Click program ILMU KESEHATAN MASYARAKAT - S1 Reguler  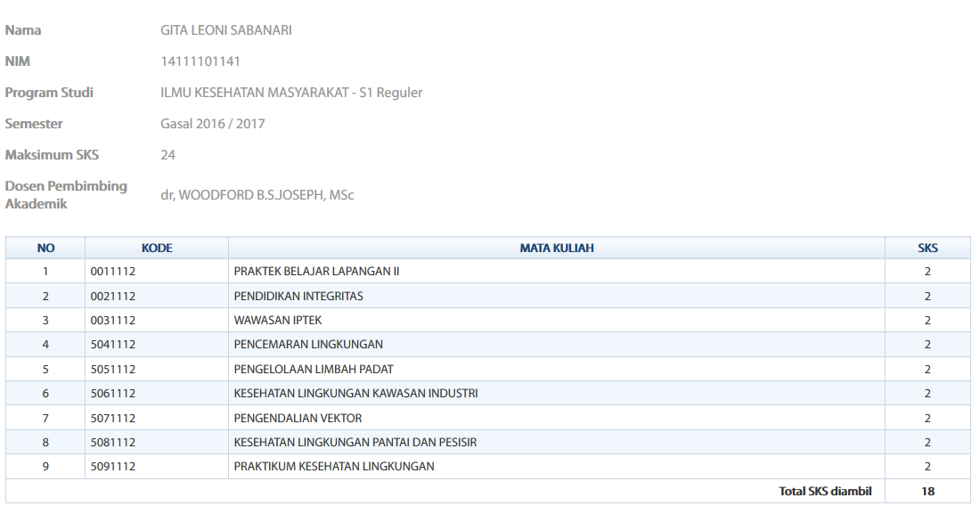coord(291,93)
